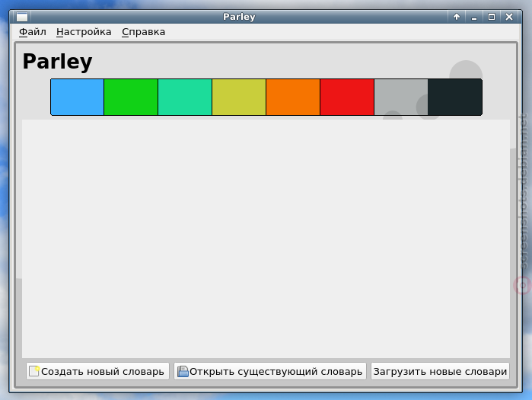Open the Настройка menu

84,32
